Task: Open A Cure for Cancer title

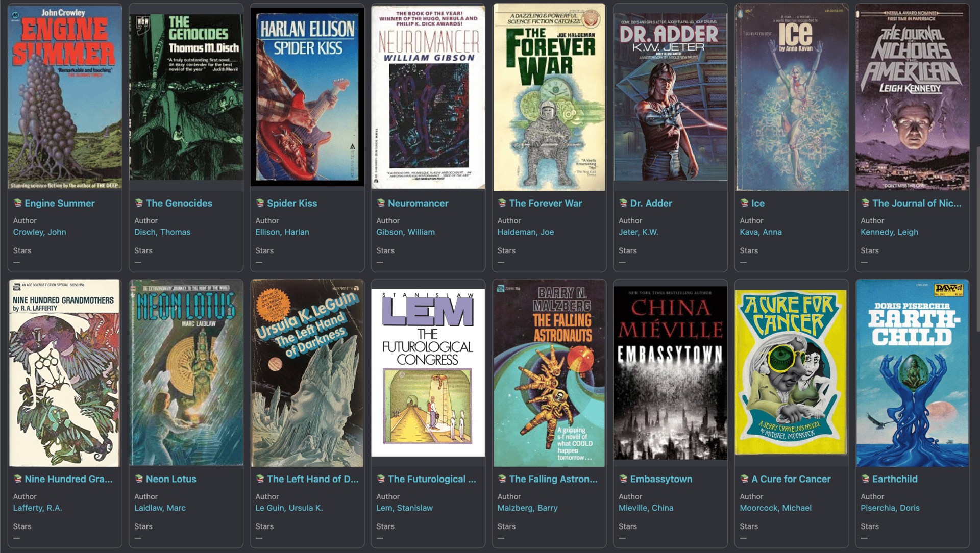Action: (x=791, y=479)
